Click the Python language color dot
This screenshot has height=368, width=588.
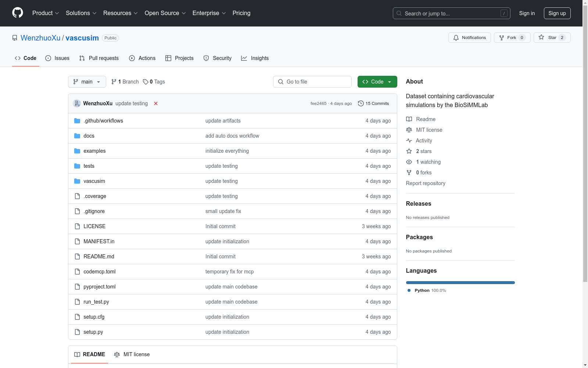click(409, 290)
